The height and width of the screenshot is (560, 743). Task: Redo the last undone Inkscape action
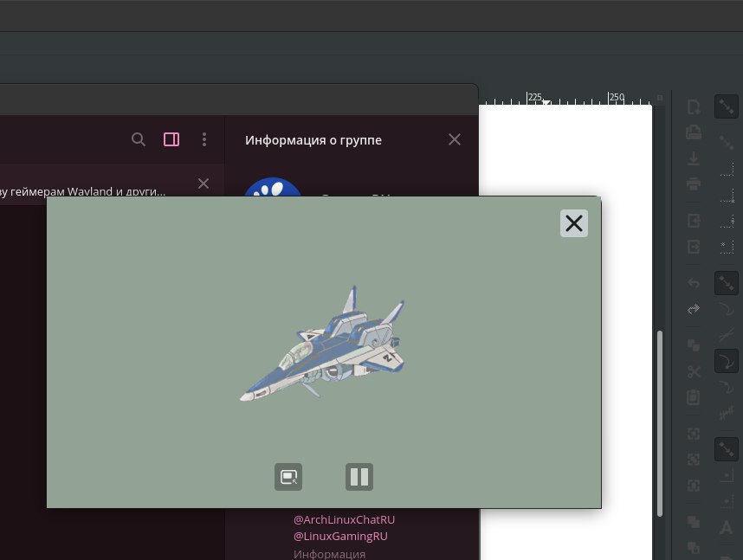[694, 309]
